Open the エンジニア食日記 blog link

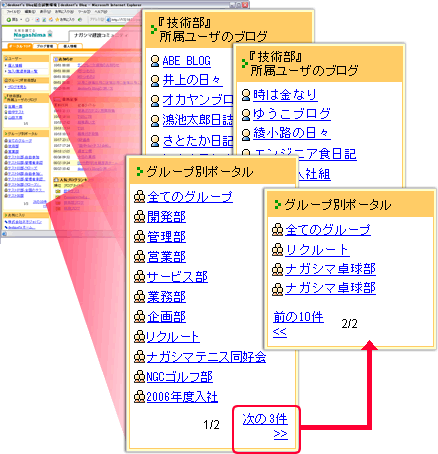pyautogui.click(x=305, y=154)
